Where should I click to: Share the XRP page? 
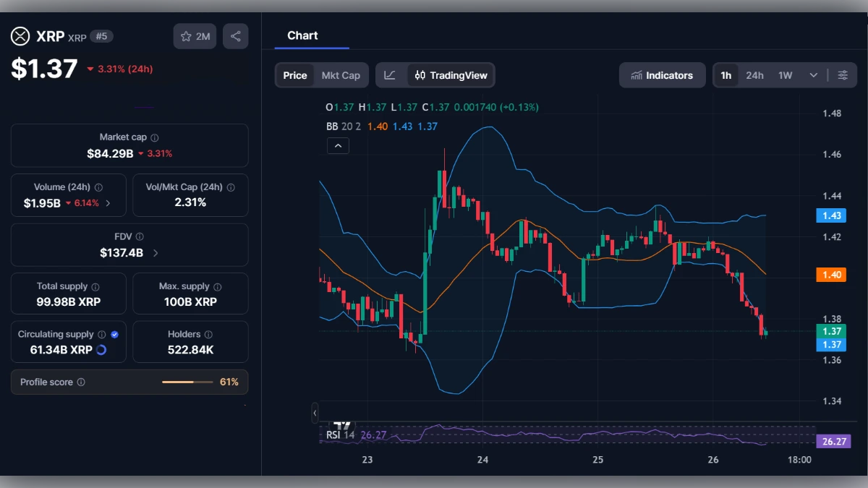(235, 35)
